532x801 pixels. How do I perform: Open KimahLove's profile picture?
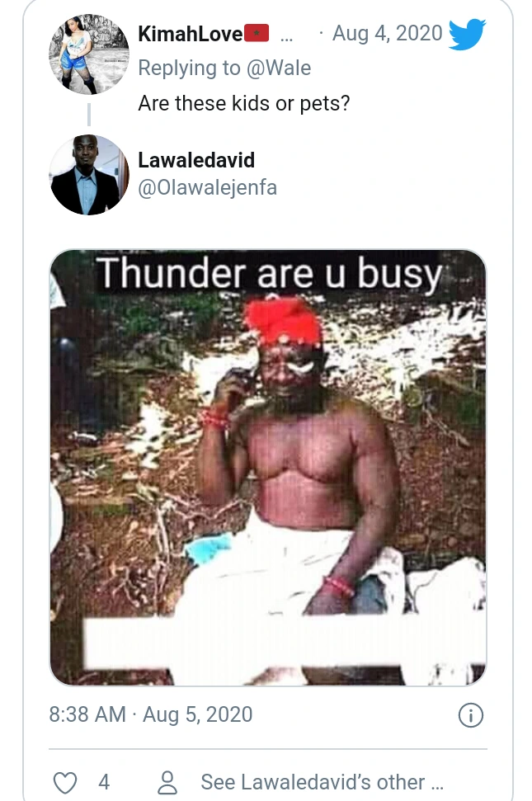(89, 54)
